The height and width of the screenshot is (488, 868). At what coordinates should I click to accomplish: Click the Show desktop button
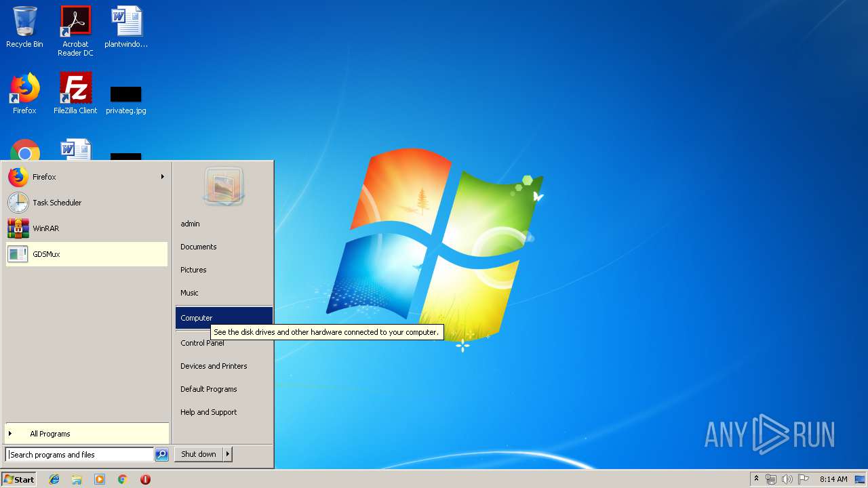pyautogui.click(x=860, y=479)
